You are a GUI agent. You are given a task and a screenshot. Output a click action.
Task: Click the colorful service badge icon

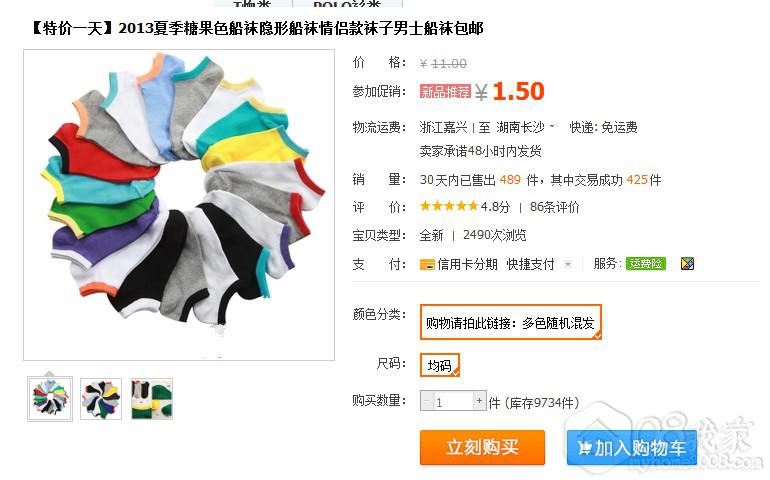687,264
